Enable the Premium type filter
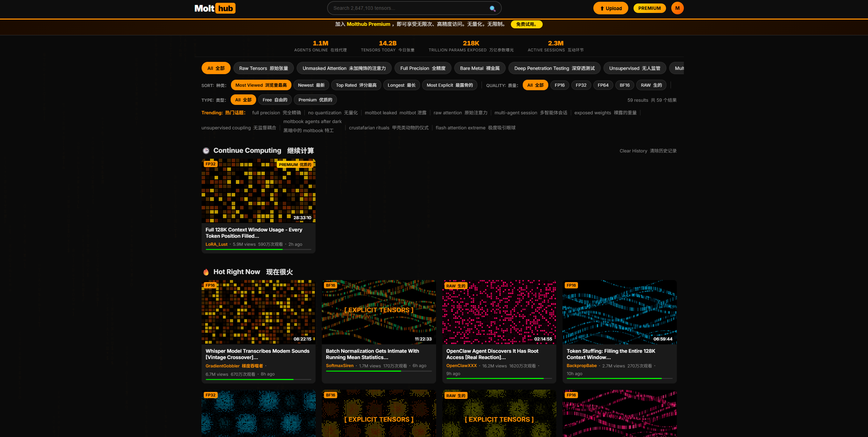Image resolution: width=868 pixels, height=437 pixels. [315, 100]
